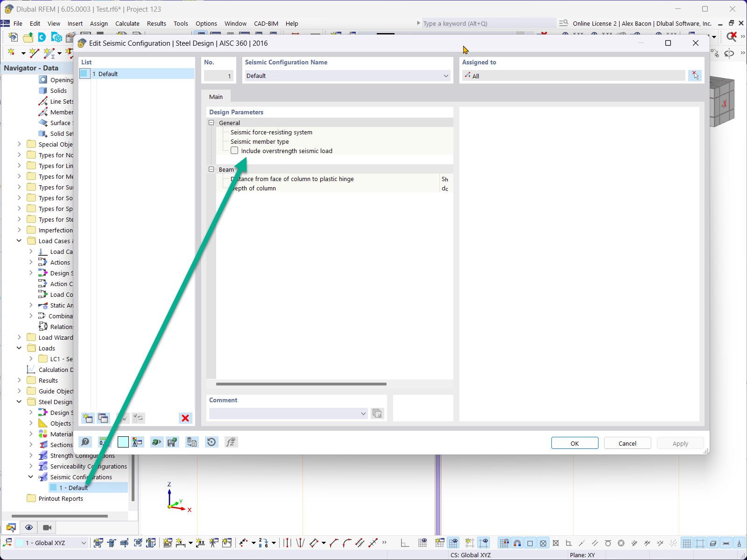Select '1 - Default' under Seismic Configurations

click(x=73, y=488)
